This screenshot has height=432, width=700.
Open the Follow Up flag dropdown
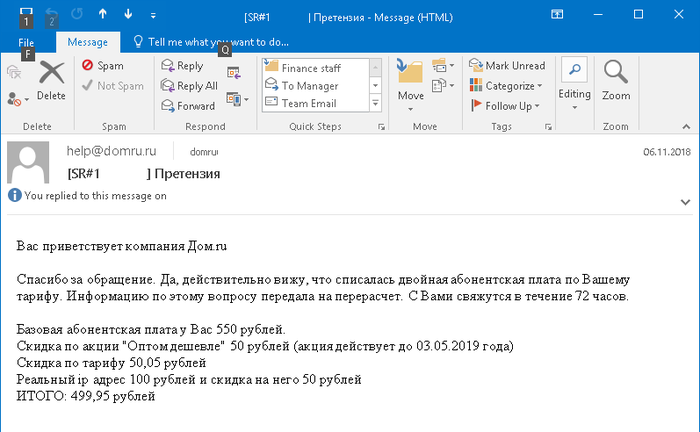[x=505, y=106]
